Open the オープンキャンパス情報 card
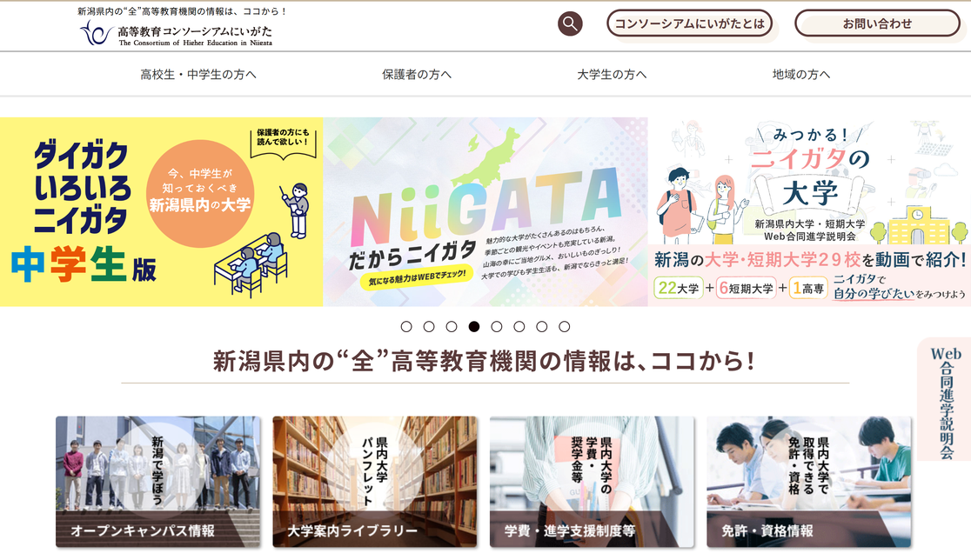Screen dimensions: 971x560 tap(157, 482)
